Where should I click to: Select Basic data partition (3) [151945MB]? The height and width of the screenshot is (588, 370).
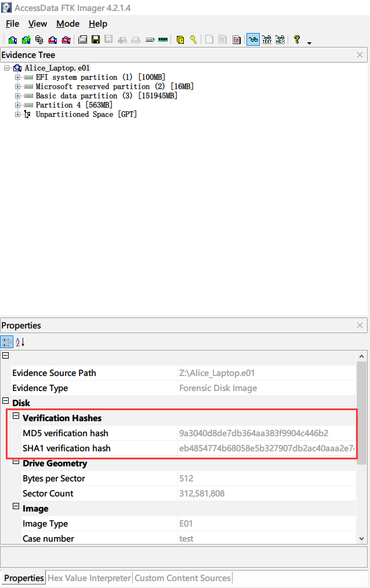[x=107, y=96]
